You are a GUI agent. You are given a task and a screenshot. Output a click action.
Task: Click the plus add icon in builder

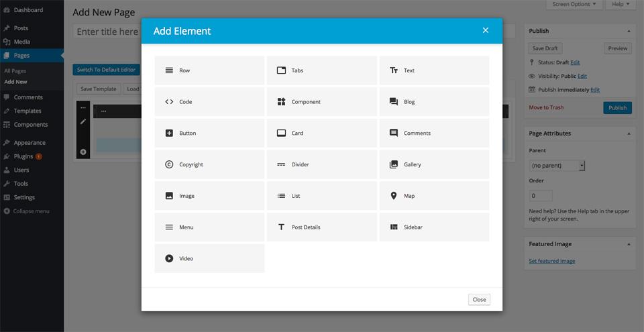click(83, 152)
